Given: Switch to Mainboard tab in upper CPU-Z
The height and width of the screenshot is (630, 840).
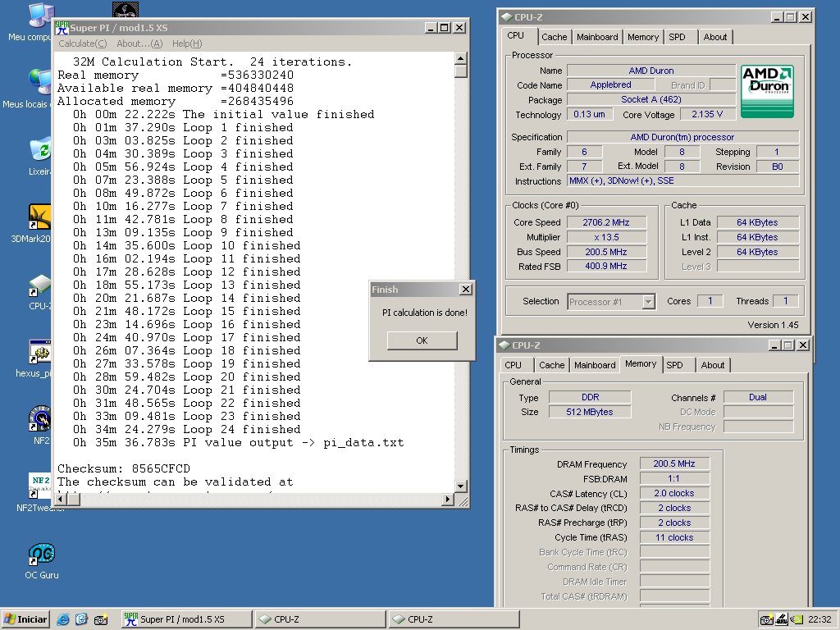Looking at the screenshot, I should 597,37.
